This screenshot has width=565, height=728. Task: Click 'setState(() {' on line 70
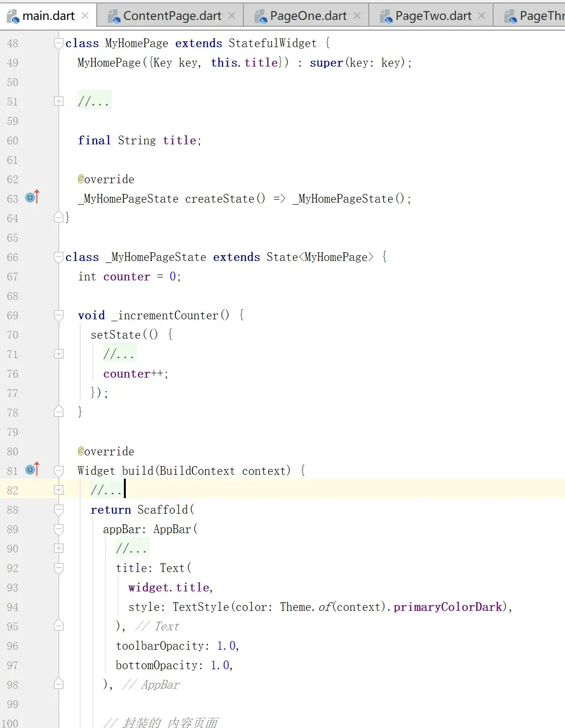point(132,335)
